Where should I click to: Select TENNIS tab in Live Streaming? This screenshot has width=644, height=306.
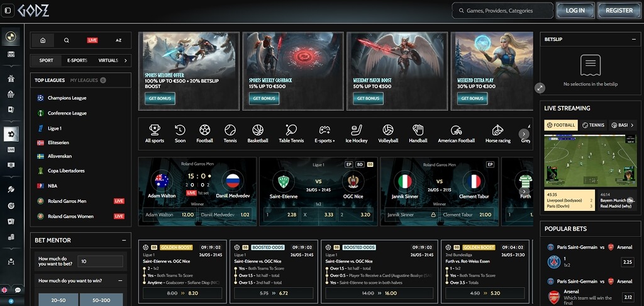point(593,125)
